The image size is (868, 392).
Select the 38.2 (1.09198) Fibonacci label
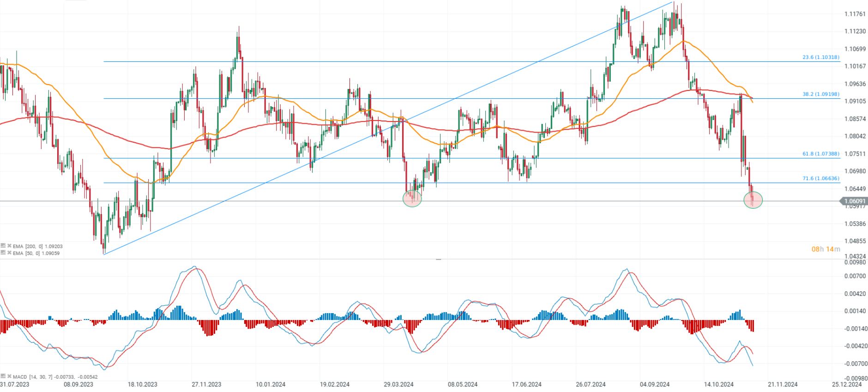(x=821, y=94)
